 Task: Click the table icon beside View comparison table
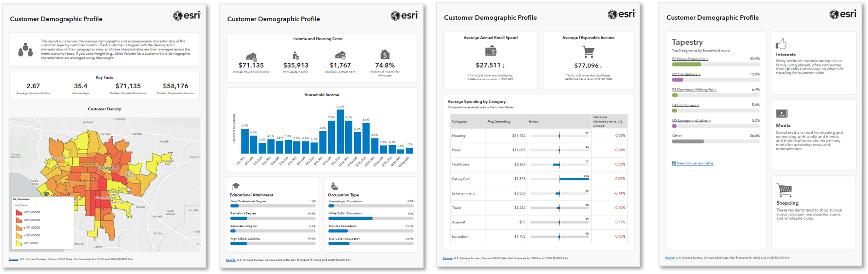(x=674, y=163)
